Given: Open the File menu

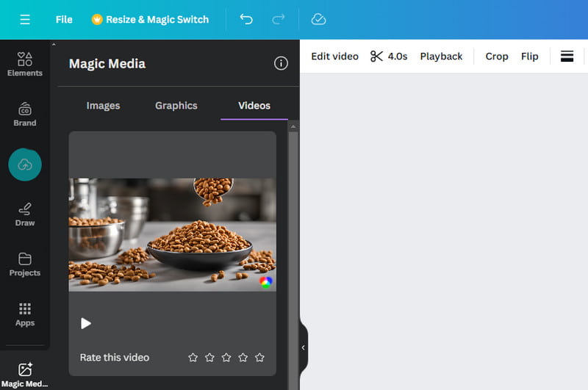Looking at the screenshot, I should pos(64,20).
